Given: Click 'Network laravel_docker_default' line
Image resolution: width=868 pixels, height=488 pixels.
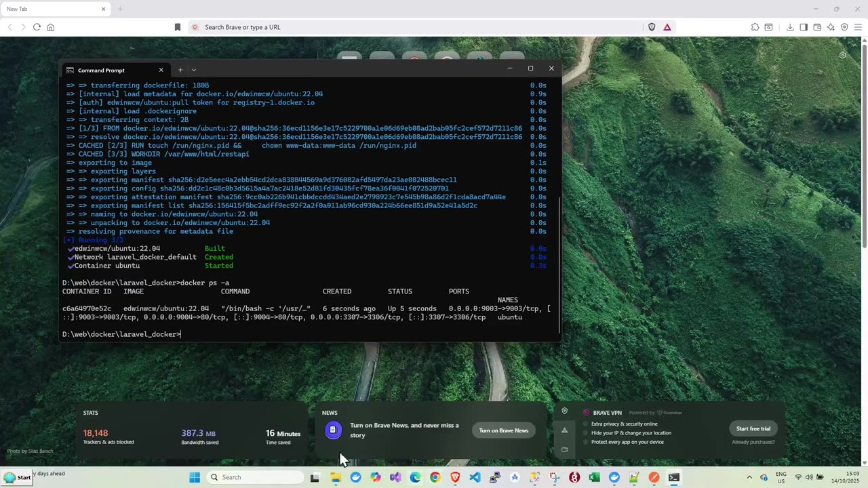Looking at the screenshot, I should click(135, 257).
